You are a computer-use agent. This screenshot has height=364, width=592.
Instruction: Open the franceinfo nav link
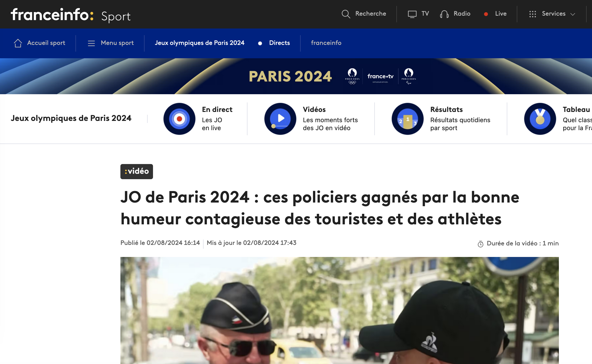[326, 43]
